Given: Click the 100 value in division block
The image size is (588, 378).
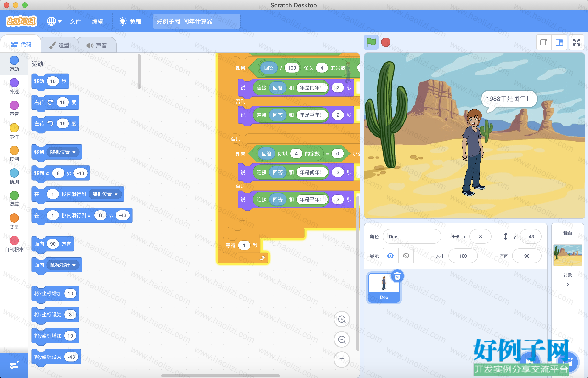Looking at the screenshot, I should [x=292, y=68].
